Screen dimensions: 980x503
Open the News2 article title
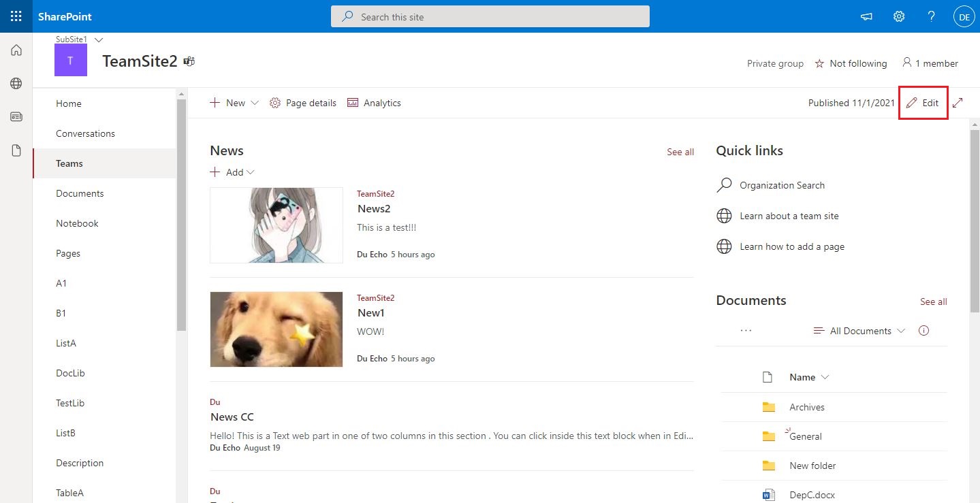pos(374,209)
